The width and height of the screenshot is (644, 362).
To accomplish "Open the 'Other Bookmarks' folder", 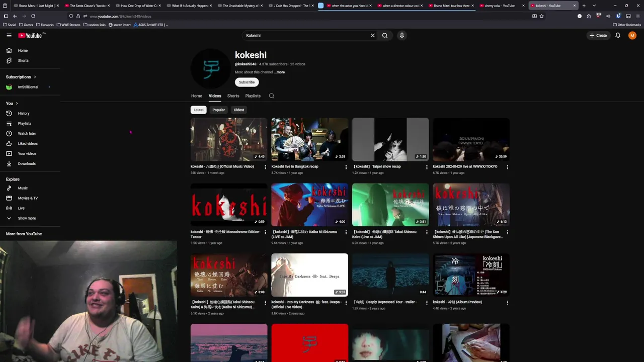I will coord(627,25).
